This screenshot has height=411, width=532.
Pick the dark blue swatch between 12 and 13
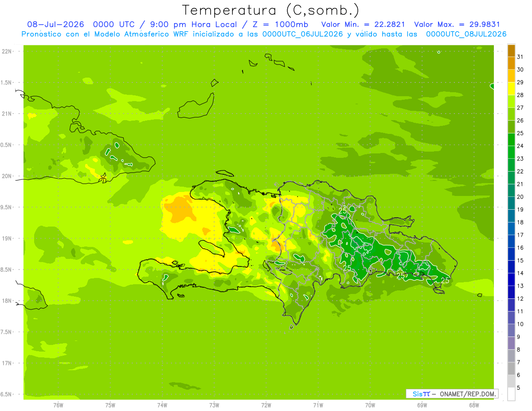511,293
